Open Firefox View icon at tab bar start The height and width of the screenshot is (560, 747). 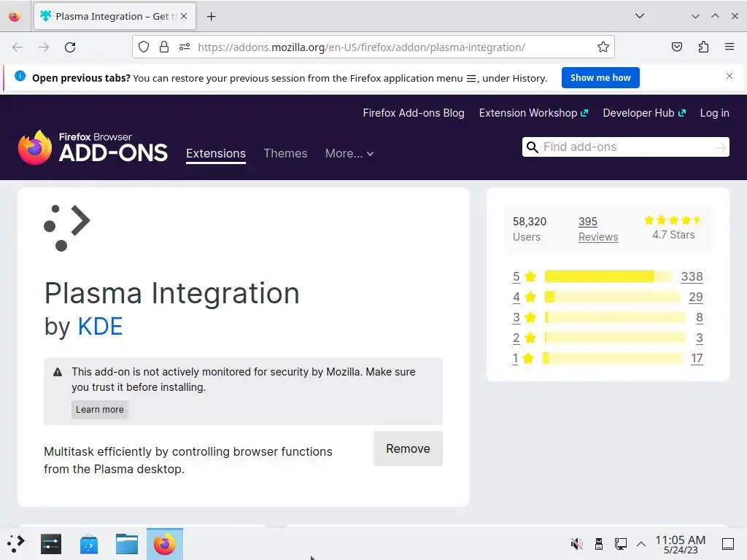[x=15, y=17]
